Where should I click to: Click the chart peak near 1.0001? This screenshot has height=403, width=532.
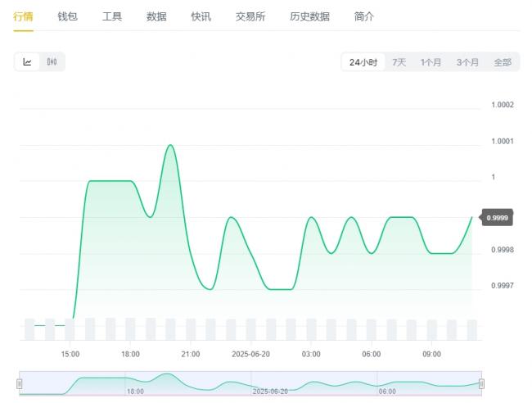point(170,145)
